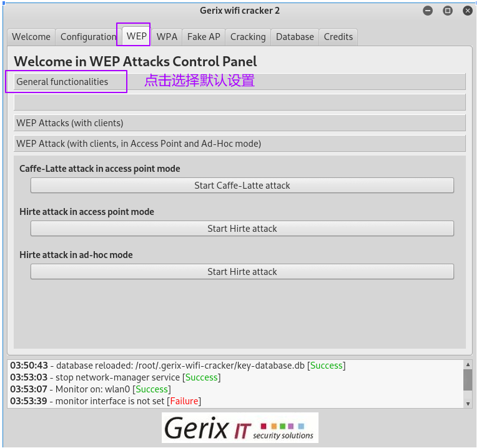Open the Fake AP tab
The height and width of the screenshot is (448, 479).
pyautogui.click(x=204, y=37)
